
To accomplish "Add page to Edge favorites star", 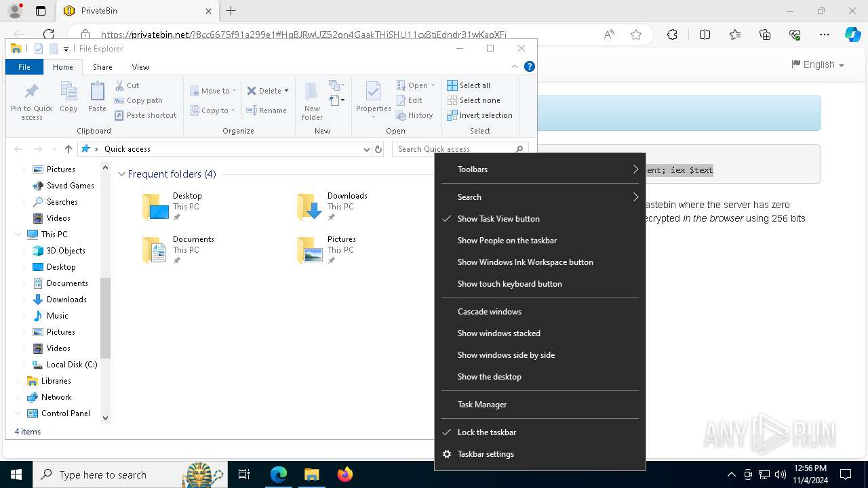I will point(636,35).
